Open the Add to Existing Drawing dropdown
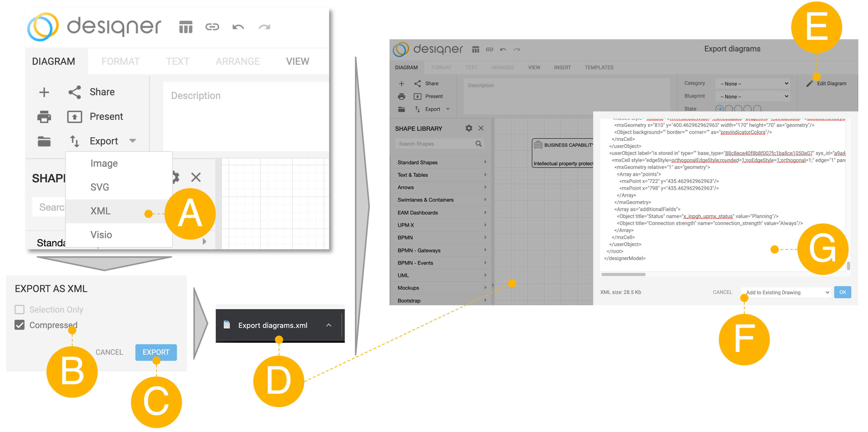Screen dimensions: 868x432 coord(786,292)
